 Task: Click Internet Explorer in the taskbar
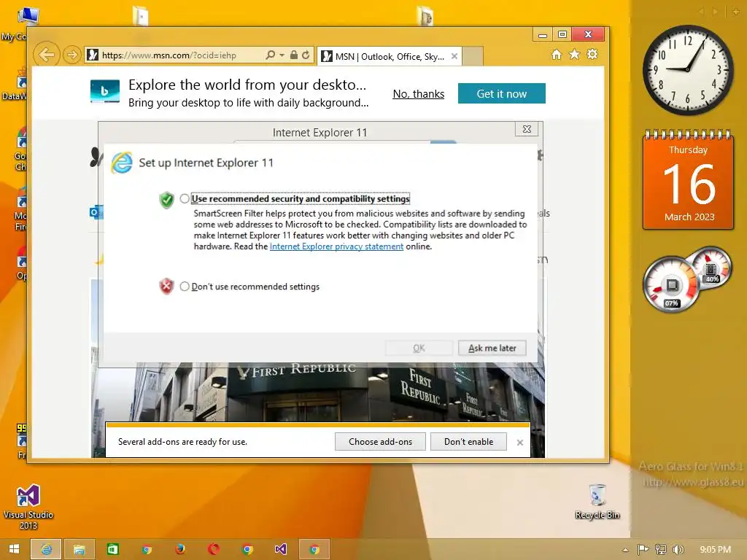click(46, 549)
